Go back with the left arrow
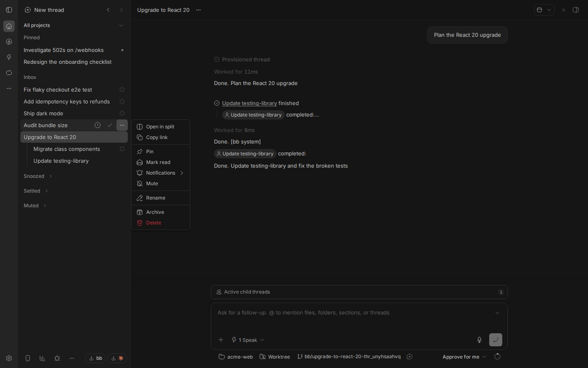588x368 pixels. 108,10
